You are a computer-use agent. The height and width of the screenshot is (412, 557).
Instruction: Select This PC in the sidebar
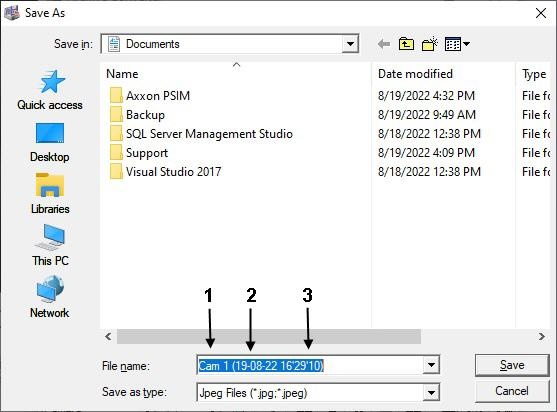point(50,245)
